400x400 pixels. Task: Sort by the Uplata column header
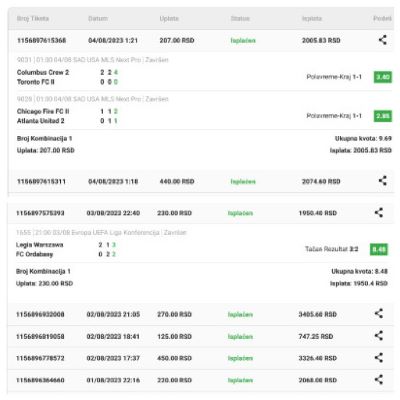tap(169, 19)
